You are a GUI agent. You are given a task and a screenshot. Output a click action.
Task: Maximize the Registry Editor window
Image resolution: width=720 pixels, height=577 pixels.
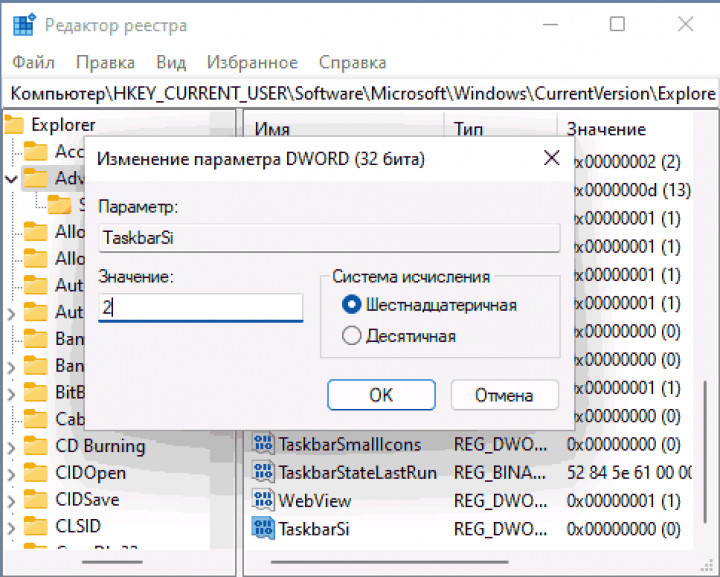[x=617, y=24]
